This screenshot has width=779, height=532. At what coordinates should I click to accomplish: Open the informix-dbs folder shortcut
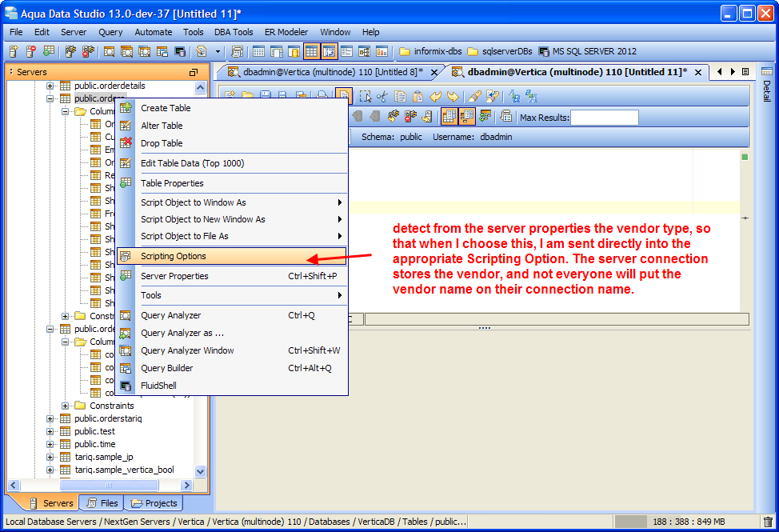click(431, 51)
